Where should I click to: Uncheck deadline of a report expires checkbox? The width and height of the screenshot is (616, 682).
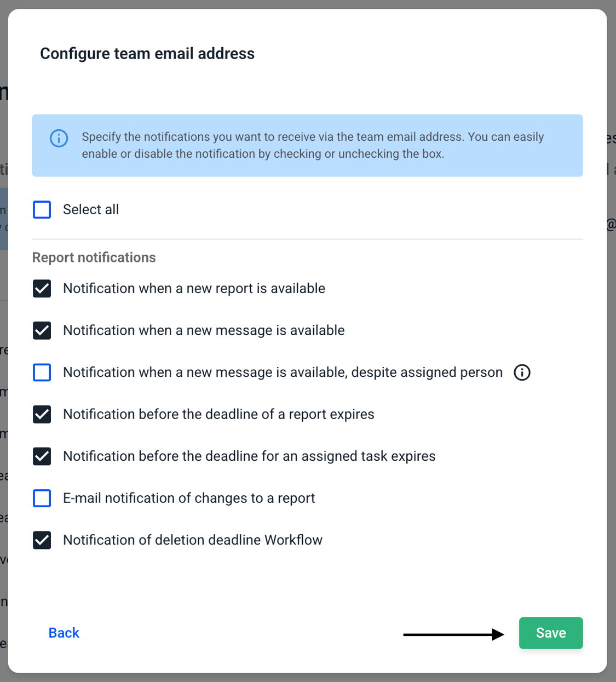pyautogui.click(x=42, y=415)
